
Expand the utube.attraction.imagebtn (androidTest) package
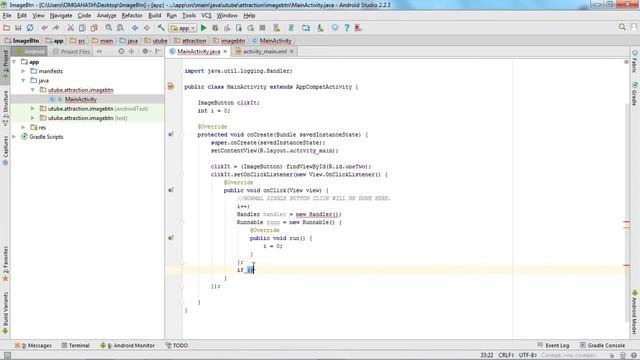pyautogui.click(x=33, y=109)
